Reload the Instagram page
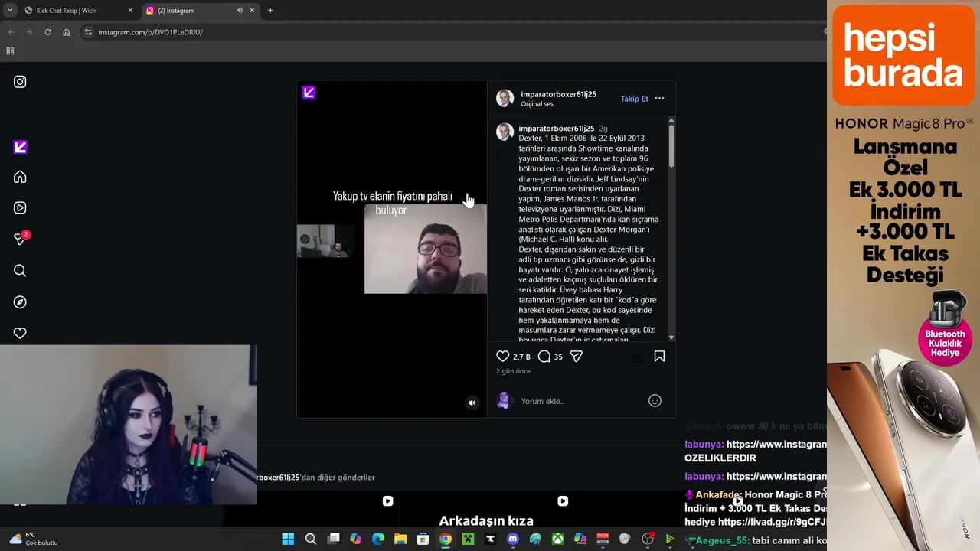 [47, 32]
